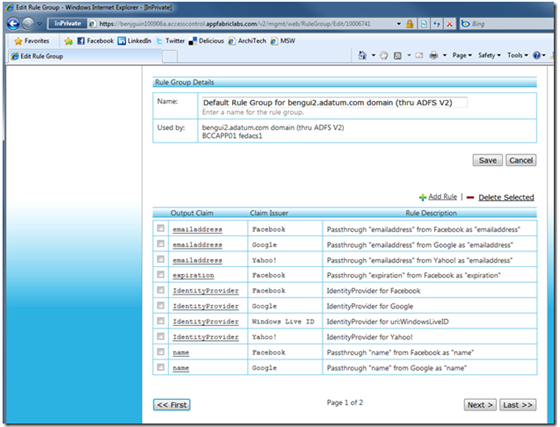Click the security lock icon
Screen dimensions: 560x427
click(410, 24)
